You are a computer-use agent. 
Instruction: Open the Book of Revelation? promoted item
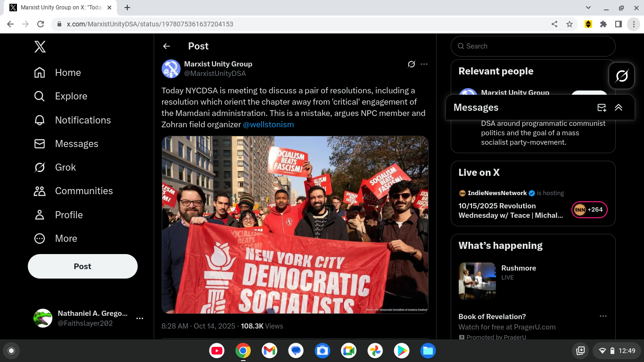coord(492,317)
